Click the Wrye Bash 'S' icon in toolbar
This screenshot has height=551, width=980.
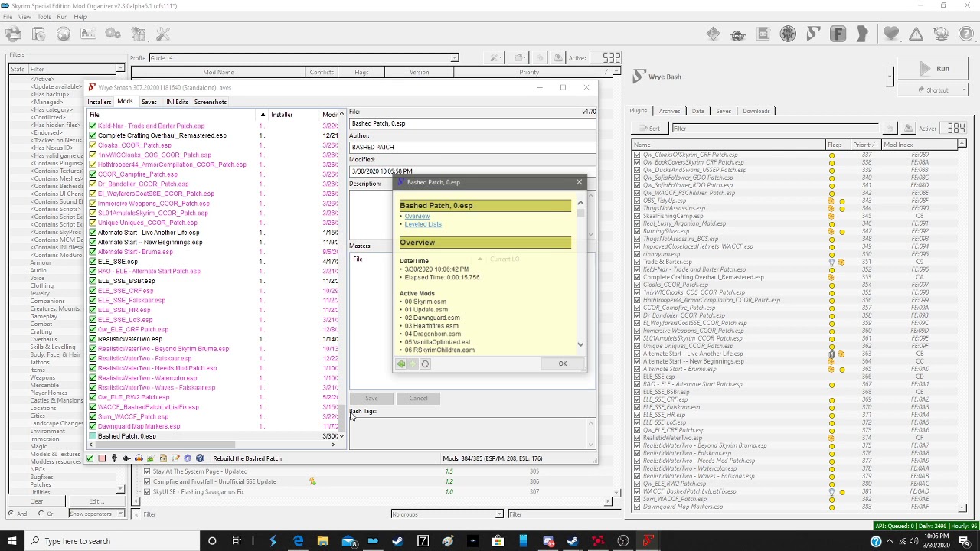812,34
